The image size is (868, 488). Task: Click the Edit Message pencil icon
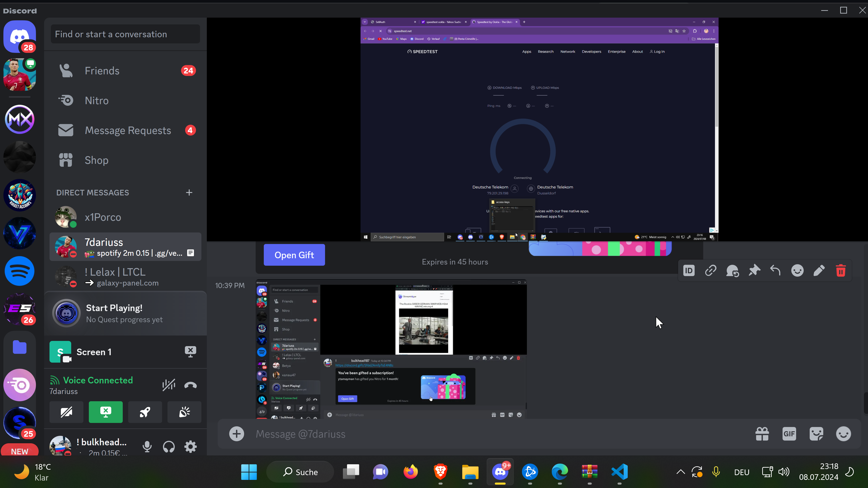point(819,270)
